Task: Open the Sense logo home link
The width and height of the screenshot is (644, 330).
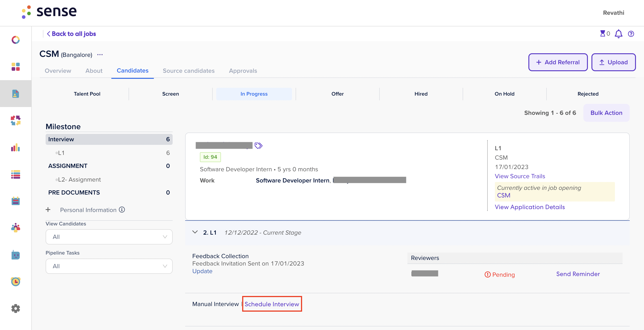Action: 49,12
